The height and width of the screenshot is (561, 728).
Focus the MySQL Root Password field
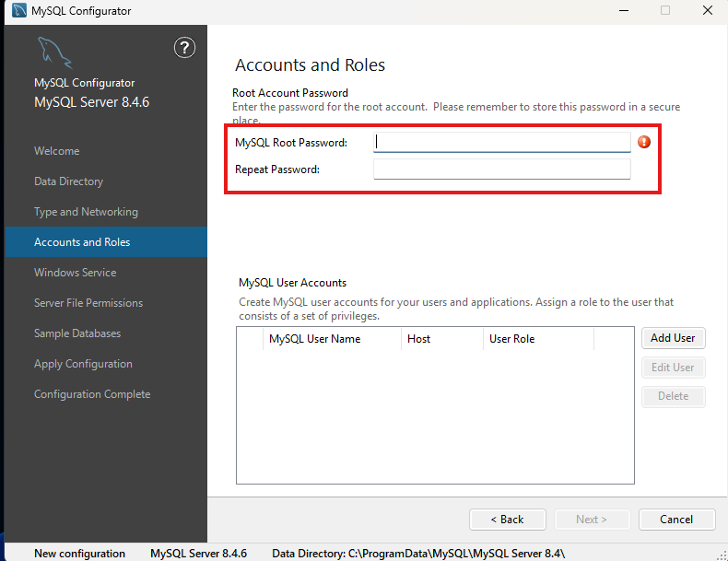[x=502, y=142]
